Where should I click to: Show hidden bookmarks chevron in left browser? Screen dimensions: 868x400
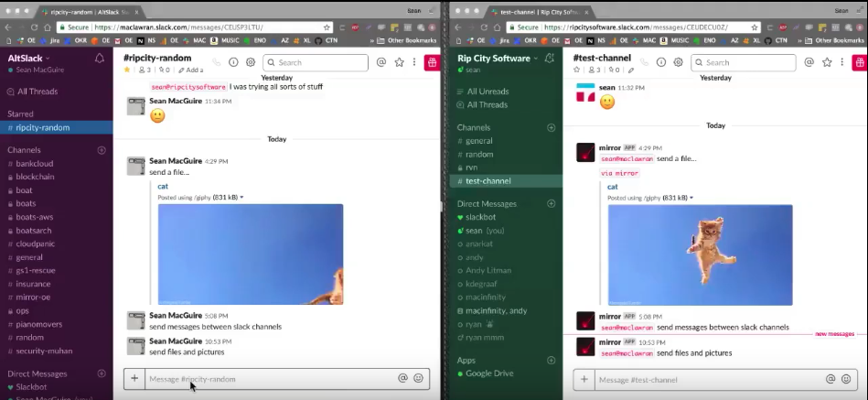[x=371, y=40]
